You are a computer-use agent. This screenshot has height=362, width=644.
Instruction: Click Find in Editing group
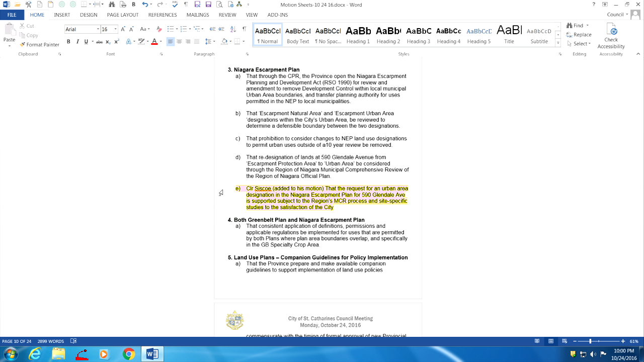coord(575,26)
